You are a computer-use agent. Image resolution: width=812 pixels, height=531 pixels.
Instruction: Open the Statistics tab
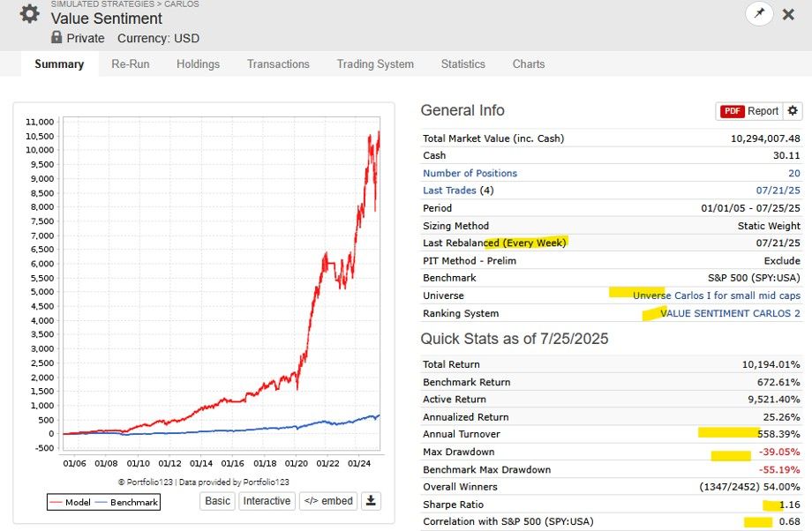tap(462, 64)
